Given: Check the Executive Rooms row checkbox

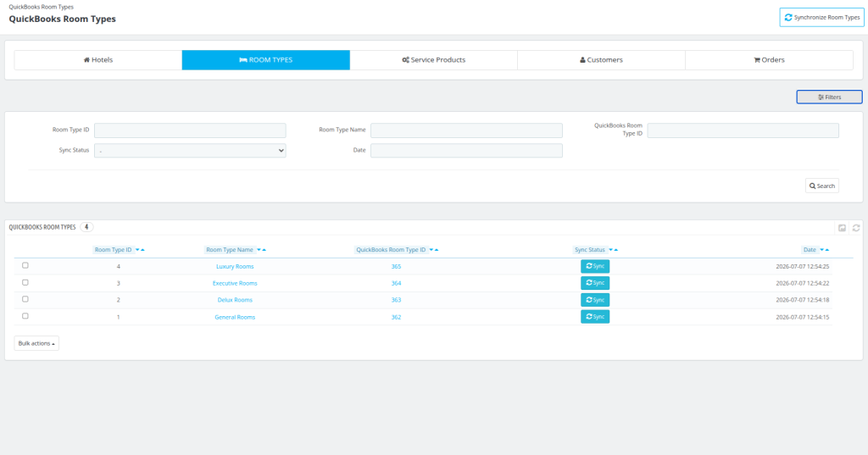Looking at the screenshot, I should coord(25,282).
